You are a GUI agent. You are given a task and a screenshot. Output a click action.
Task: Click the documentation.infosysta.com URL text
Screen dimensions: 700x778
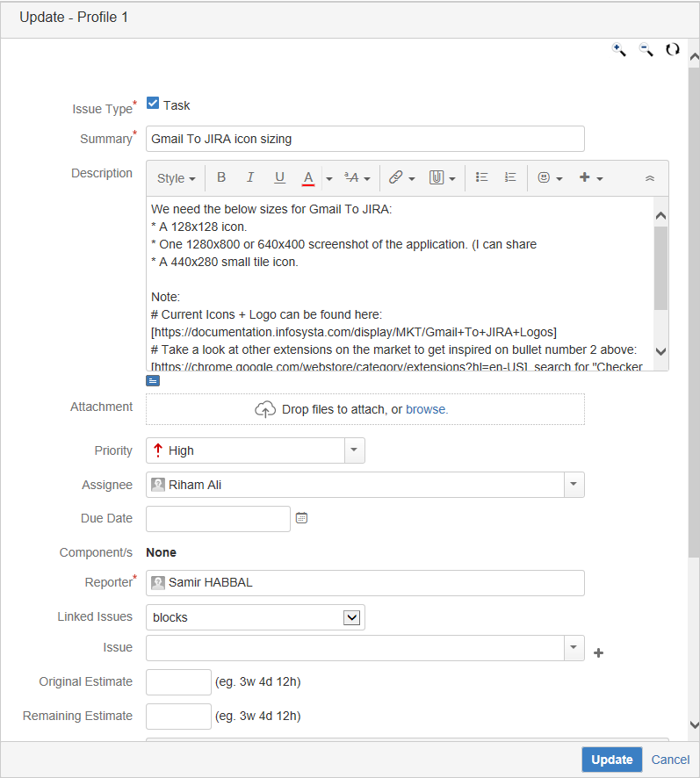[353, 332]
